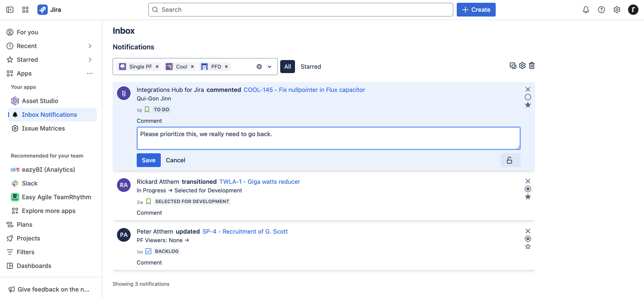Select Inbox Notifications in the sidebar
The width and height of the screenshot is (644, 298).
49,115
